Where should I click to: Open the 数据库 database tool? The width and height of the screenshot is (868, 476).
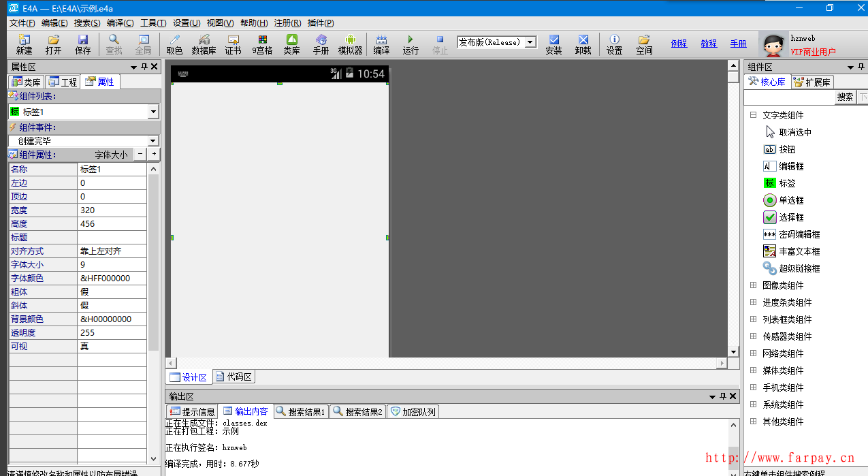pyautogui.click(x=204, y=44)
